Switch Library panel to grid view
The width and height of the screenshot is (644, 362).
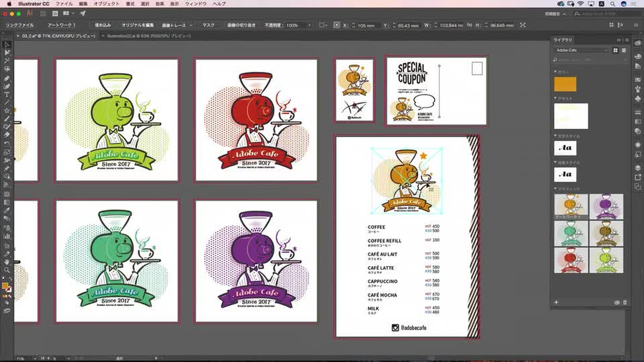(x=615, y=50)
